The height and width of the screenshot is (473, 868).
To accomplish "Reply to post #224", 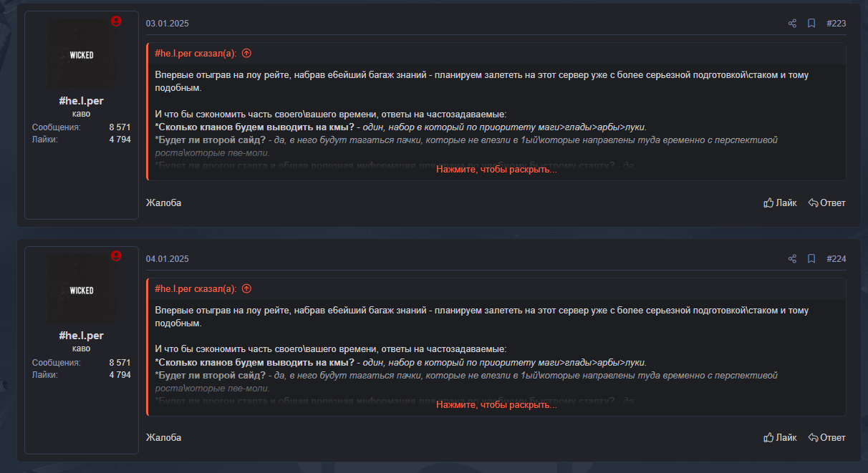I will coord(826,437).
